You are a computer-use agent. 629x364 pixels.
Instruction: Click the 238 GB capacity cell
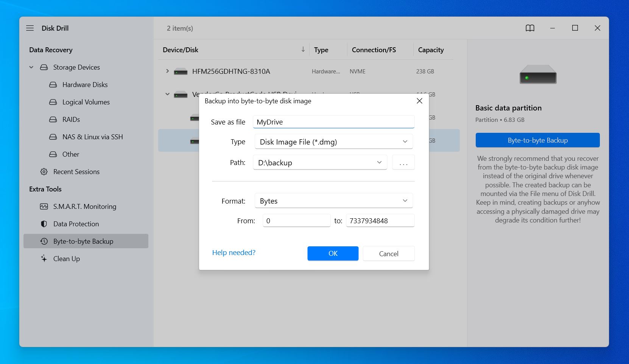click(x=425, y=71)
